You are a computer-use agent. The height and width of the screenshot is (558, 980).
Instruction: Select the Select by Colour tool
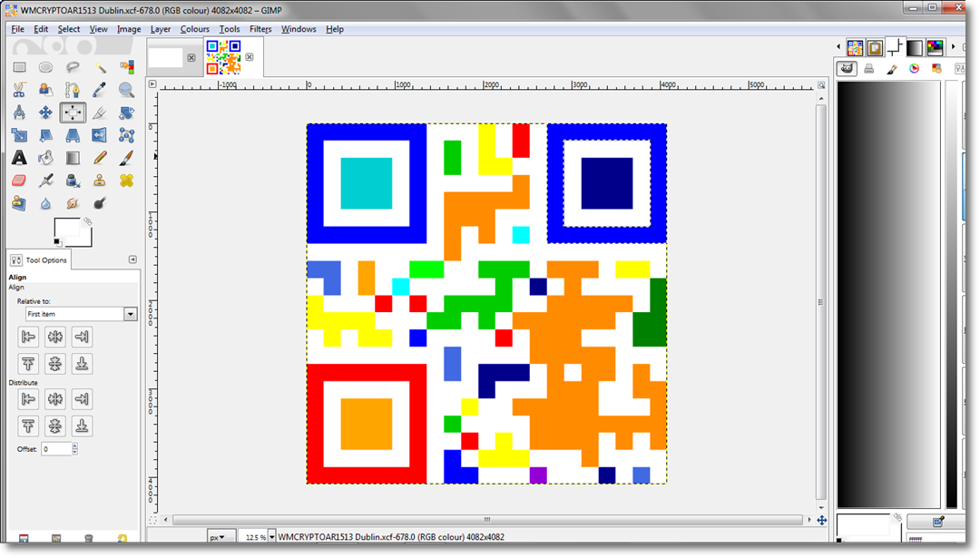coord(127,67)
